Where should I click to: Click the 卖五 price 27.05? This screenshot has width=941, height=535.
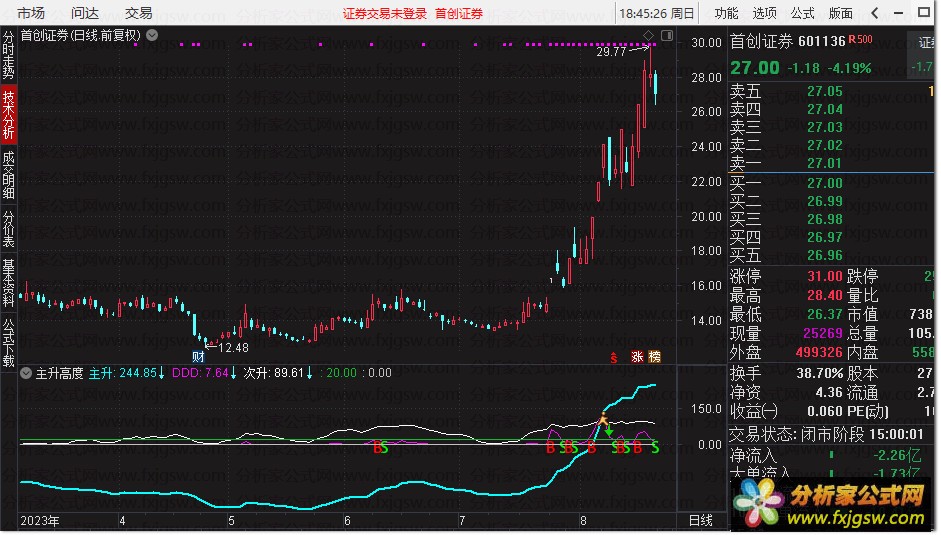(x=825, y=91)
